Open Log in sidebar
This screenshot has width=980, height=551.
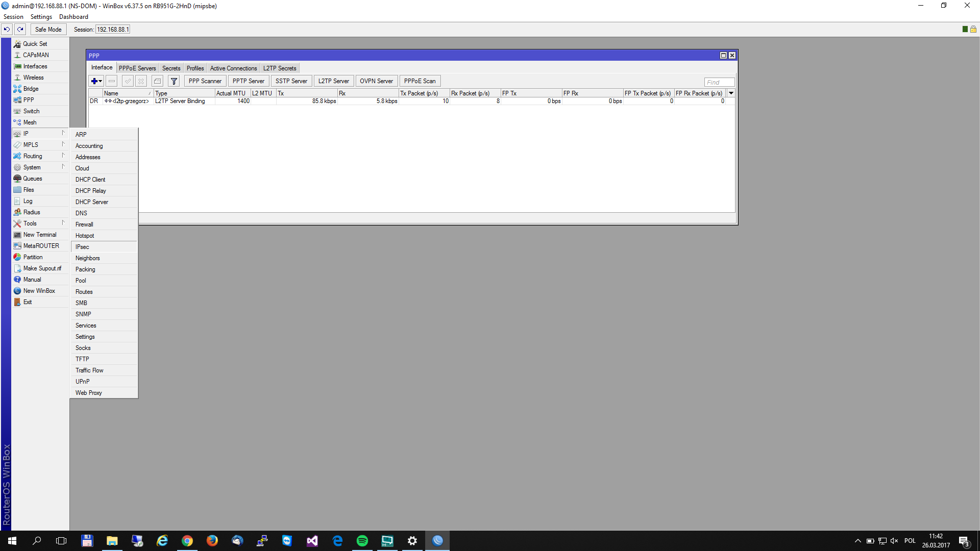[40, 201]
